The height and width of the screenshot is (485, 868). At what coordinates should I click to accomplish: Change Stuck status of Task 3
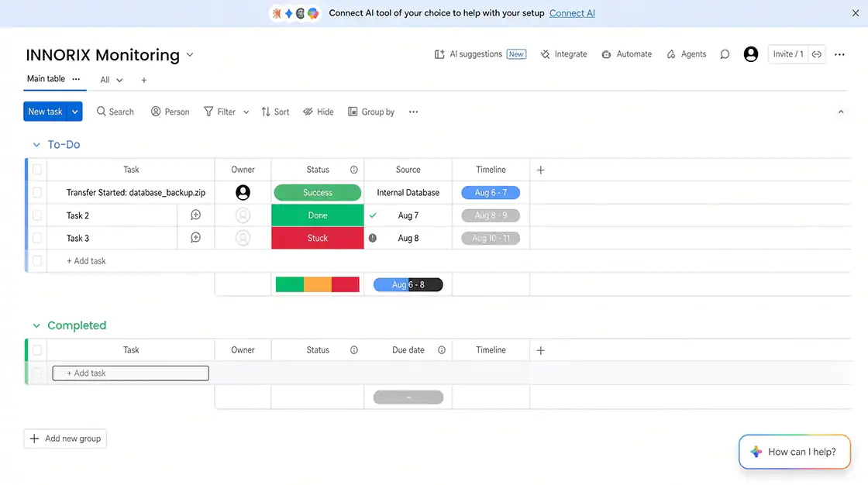tap(318, 238)
